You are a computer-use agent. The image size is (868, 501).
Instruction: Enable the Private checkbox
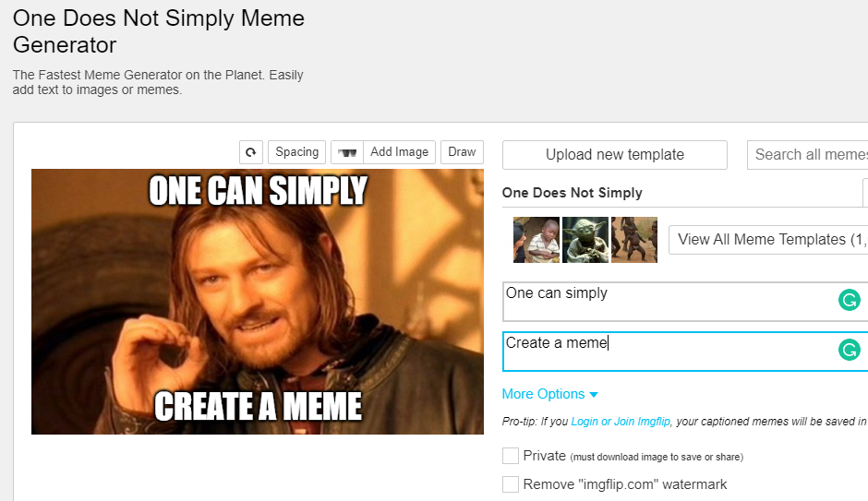point(511,456)
